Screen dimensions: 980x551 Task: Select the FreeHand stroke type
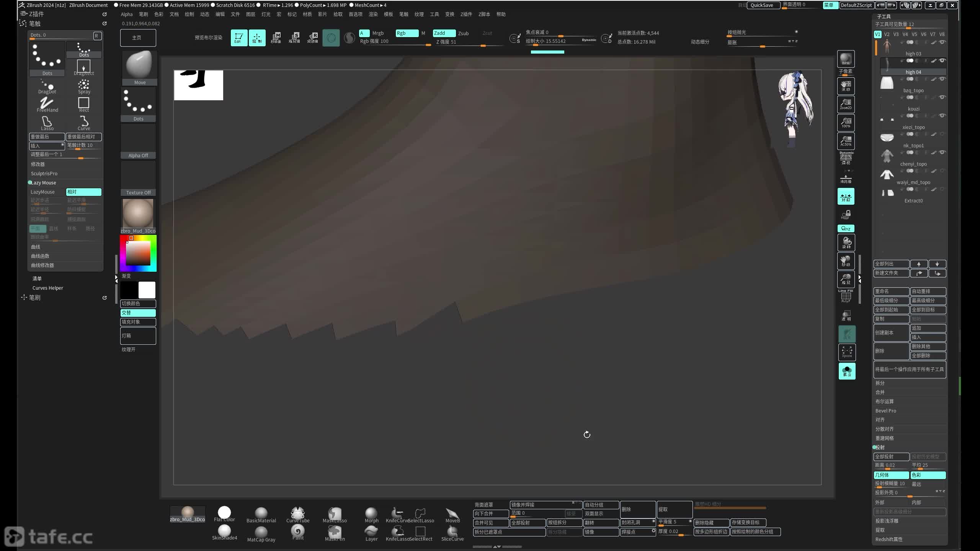tap(47, 104)
